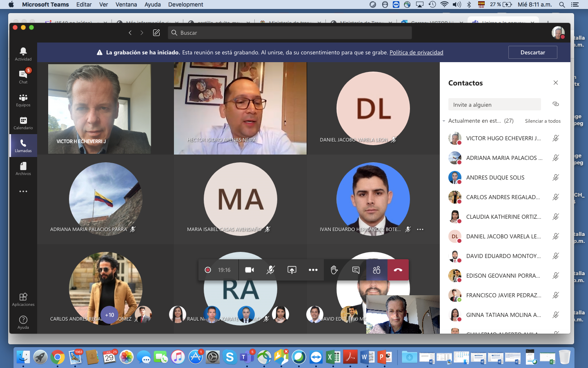588x368 pixels.
Task: Open Excel from the Dock
Action: click(x=333, y=357)
